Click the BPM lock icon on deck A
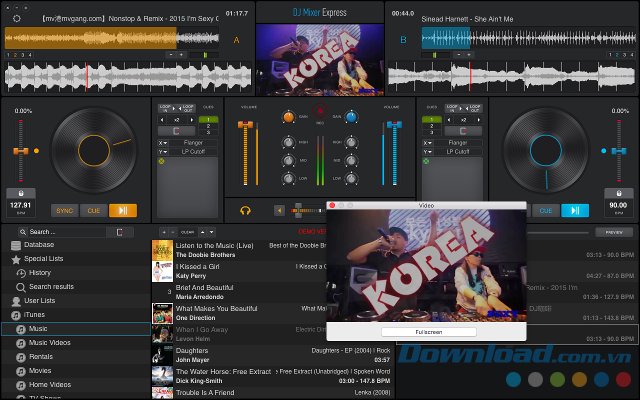This screenshot has width=640, height=400. click(x=20, y=192)
